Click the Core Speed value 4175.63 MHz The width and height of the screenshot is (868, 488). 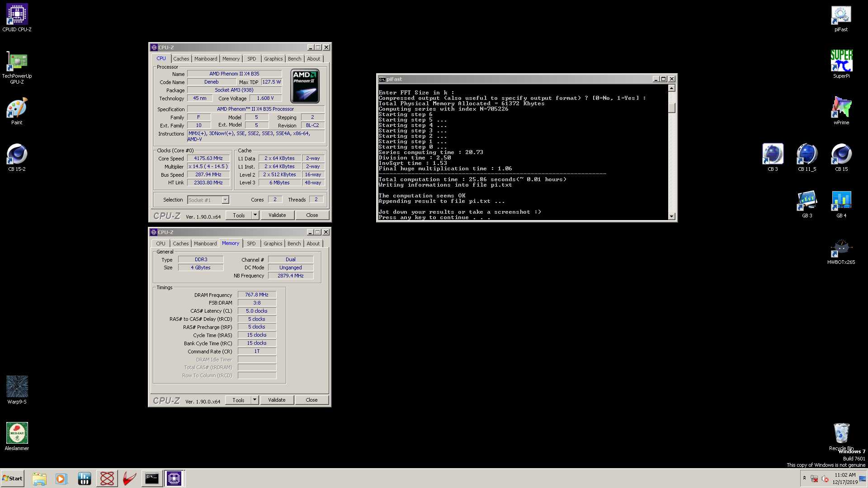(208, 158)
